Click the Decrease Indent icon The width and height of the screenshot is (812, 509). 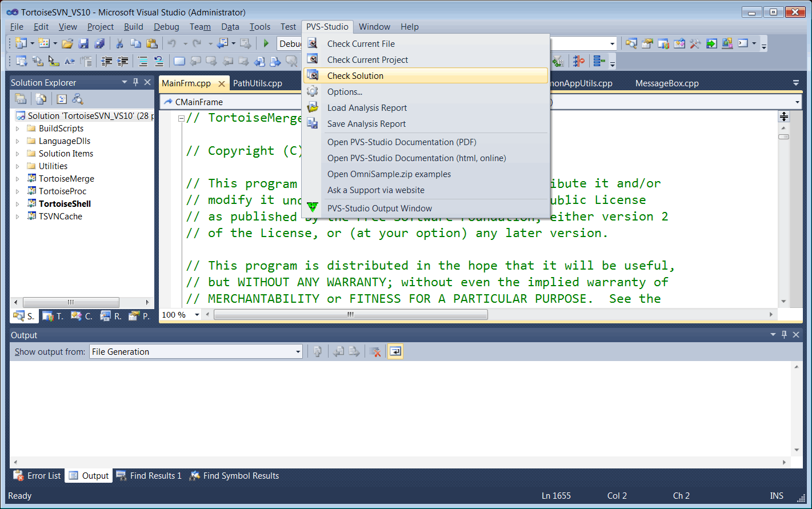click(x=106, y=61)
